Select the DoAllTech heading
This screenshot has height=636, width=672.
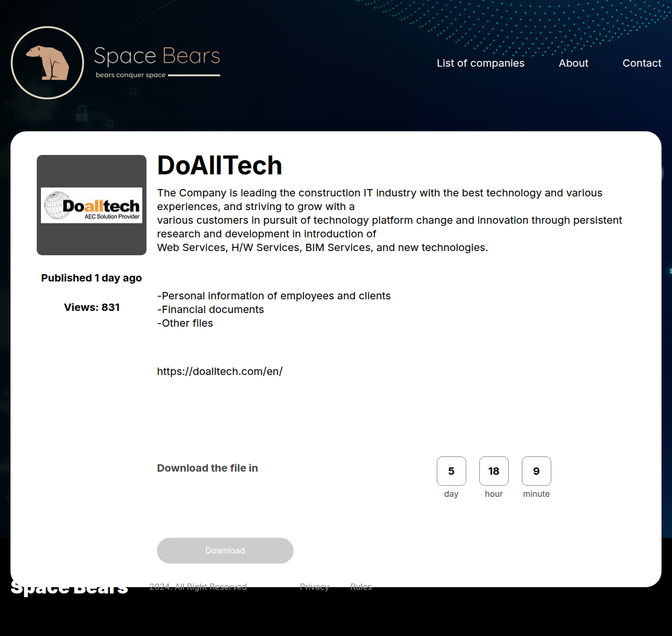click(x=219, y=165)
